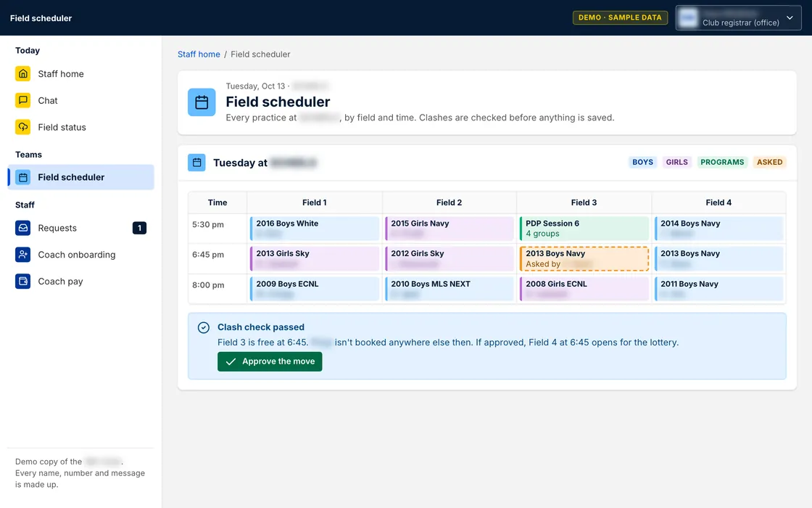Click the Field 4 column header
The image size is (812, 508).
point(718,202)
